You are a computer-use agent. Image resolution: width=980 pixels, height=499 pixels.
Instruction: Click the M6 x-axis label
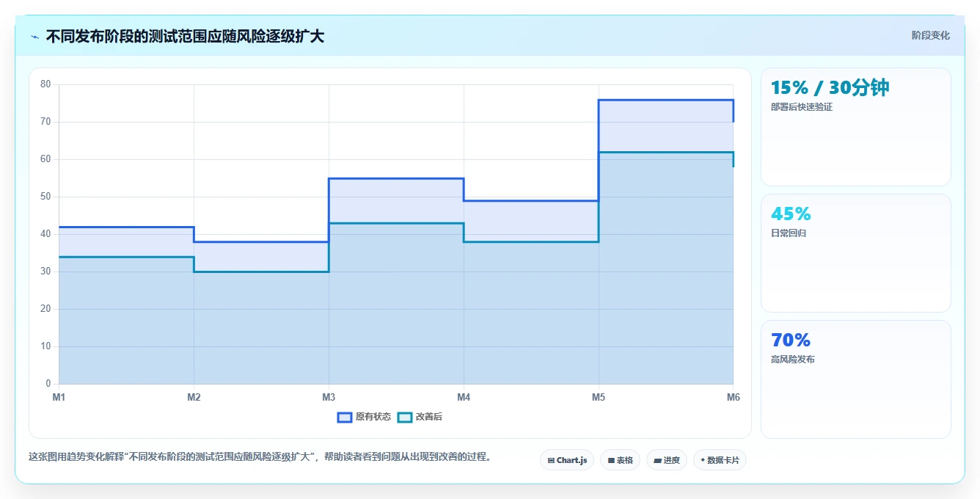(734, 397)
